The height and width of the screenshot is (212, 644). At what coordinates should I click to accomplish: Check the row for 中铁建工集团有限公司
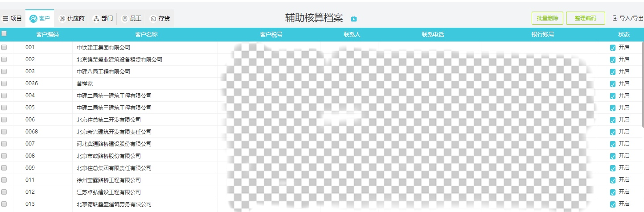point(4,47)
